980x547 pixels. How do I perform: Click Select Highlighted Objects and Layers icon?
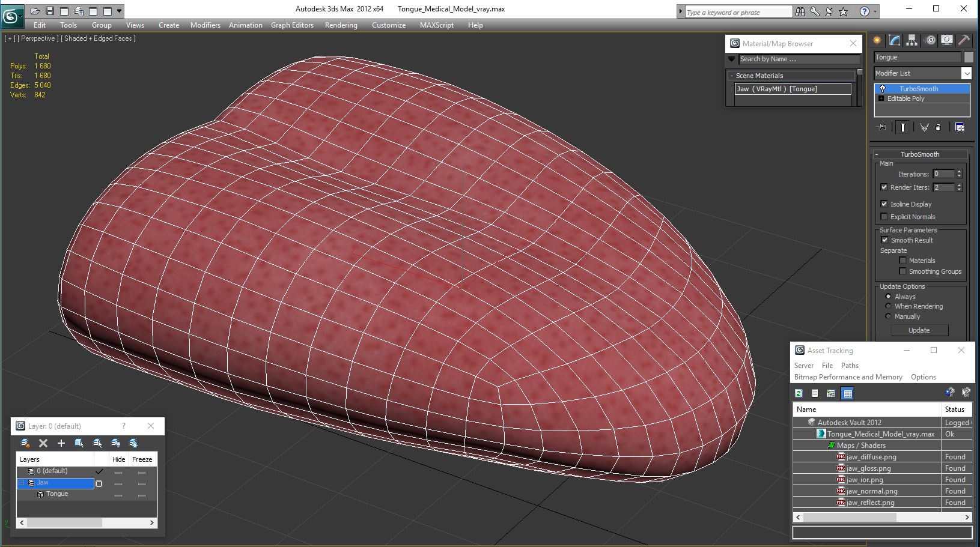(x=79, y=443)
